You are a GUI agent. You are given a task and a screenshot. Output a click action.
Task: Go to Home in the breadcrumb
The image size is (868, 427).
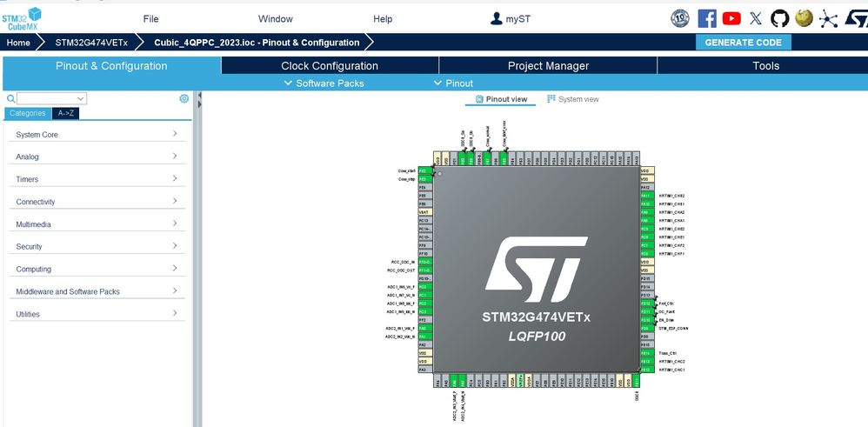coord(18,42)
